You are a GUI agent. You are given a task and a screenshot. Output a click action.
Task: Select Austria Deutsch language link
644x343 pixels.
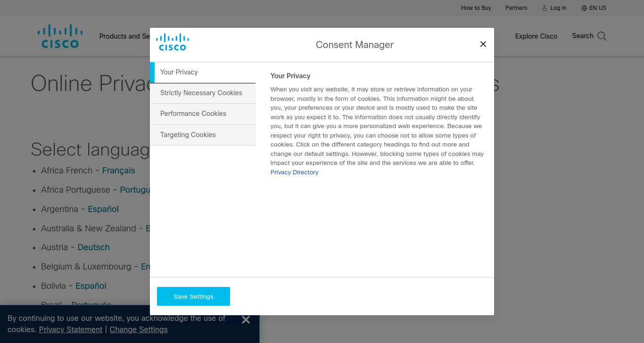(93, 247)
